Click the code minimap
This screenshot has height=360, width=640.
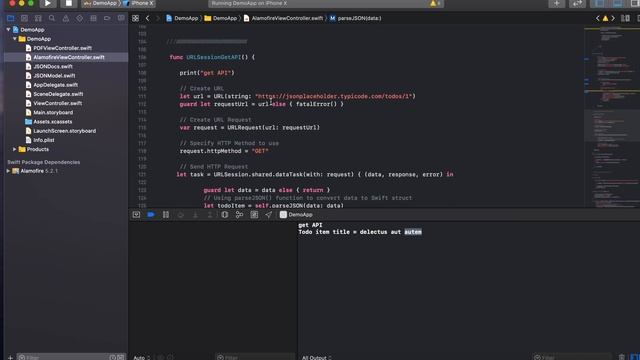[x=611, y=116]
